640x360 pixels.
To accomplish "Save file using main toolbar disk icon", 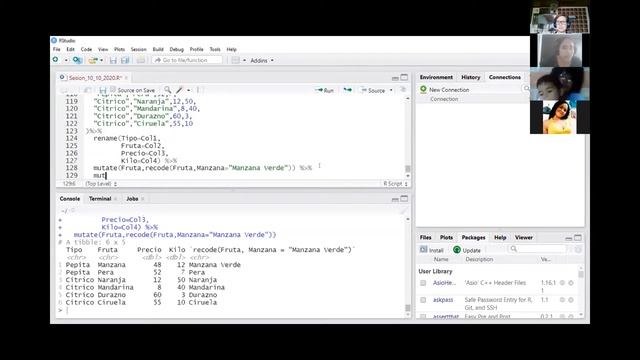I will (113, 60).
